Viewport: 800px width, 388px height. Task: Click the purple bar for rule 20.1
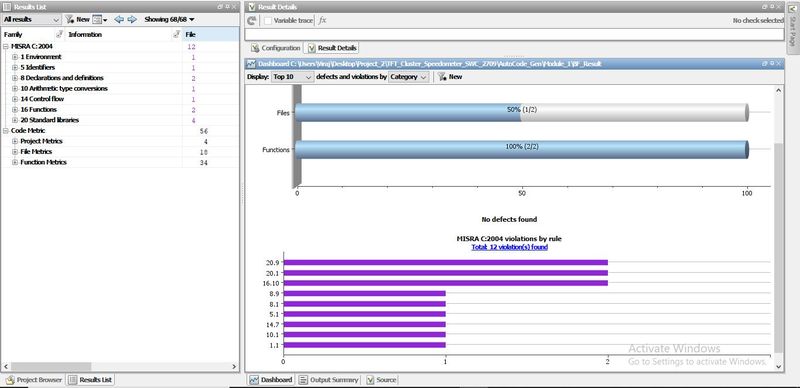click(x=445, y=273)
